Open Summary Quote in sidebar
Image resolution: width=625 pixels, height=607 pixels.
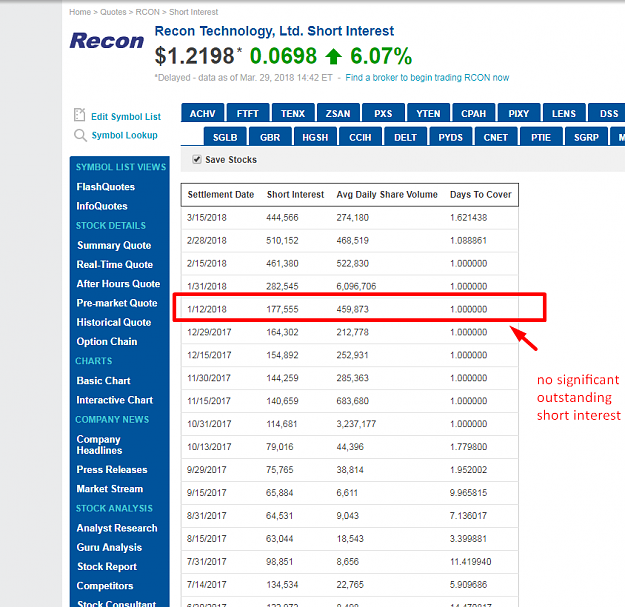click(x=114, y=245)
